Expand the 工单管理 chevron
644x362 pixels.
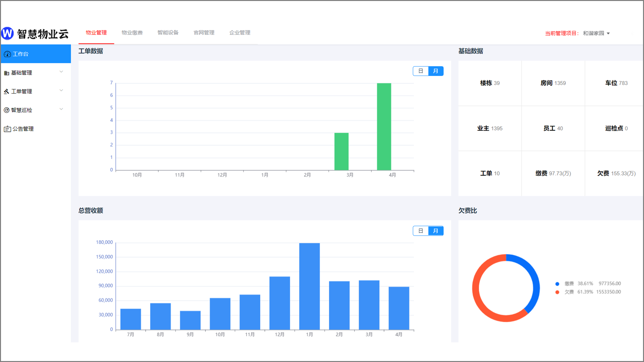61,90
